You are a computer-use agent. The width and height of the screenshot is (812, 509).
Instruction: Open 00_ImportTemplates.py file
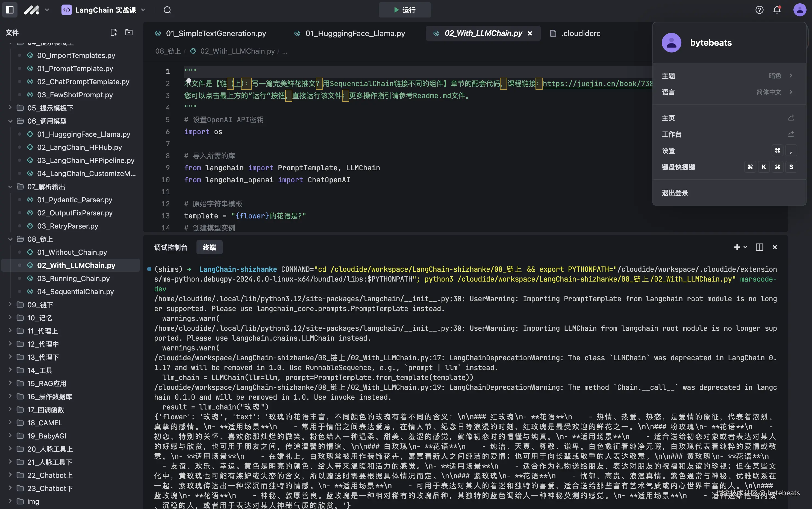click(x=71, y=55)
